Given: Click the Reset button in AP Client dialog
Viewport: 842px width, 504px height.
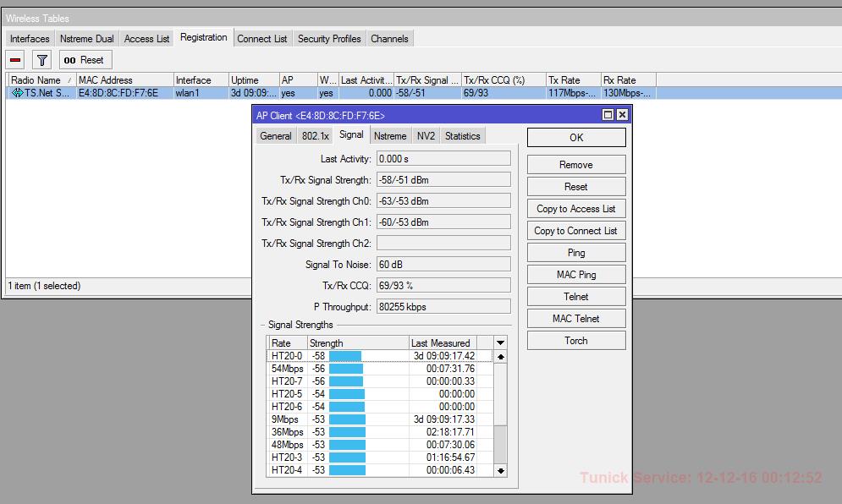Looking at the screenshot, I should click(x=576, y=187).
